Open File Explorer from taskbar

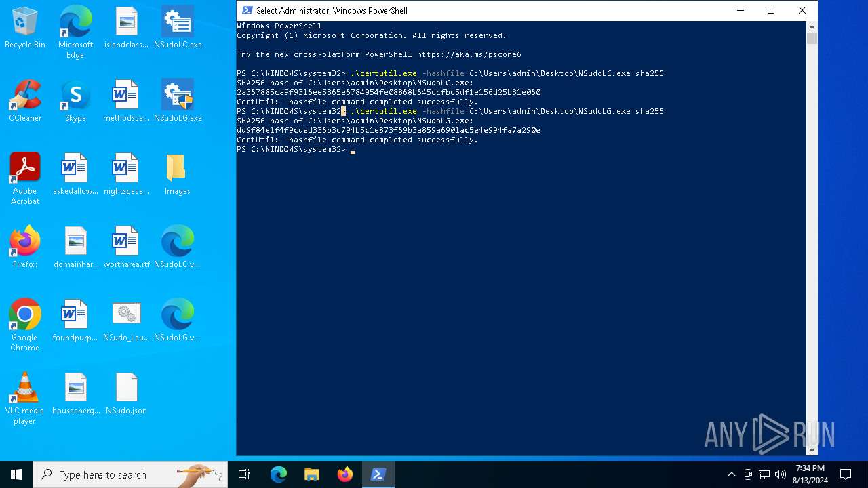[x=312, y=474]
